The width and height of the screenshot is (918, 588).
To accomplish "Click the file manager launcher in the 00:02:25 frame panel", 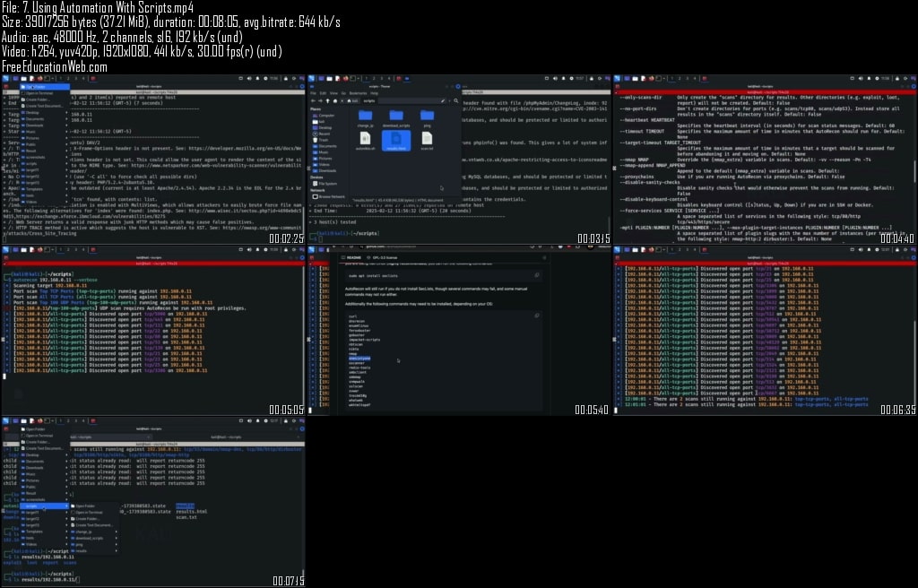I will (24, 79).
